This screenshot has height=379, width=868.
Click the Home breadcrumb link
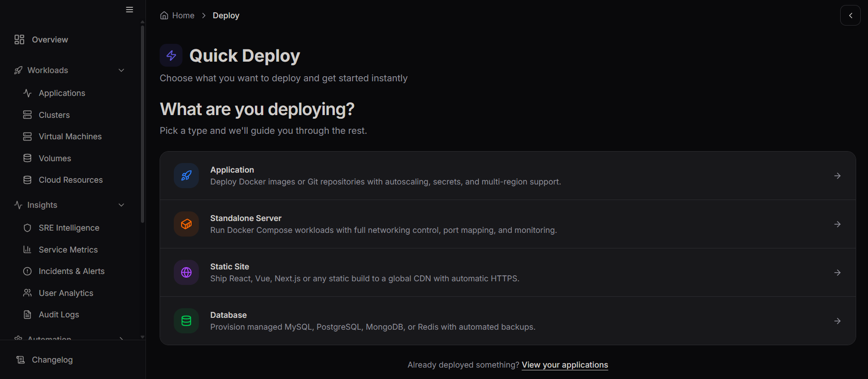[x=183, y=16]
